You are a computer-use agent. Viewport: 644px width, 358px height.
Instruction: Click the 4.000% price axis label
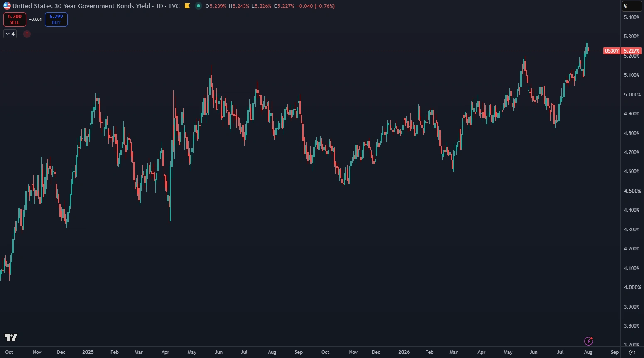click(632, 287)
